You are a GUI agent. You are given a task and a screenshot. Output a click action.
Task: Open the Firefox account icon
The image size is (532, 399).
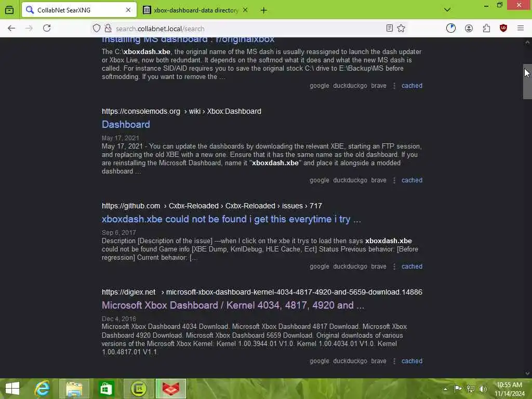click(x=469, y=29)
